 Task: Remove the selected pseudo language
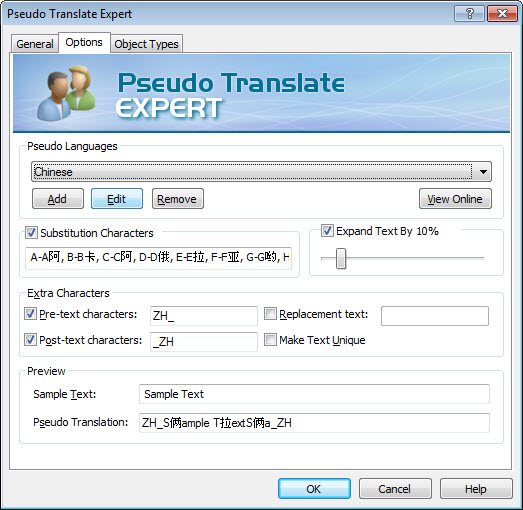pos(177,199)
